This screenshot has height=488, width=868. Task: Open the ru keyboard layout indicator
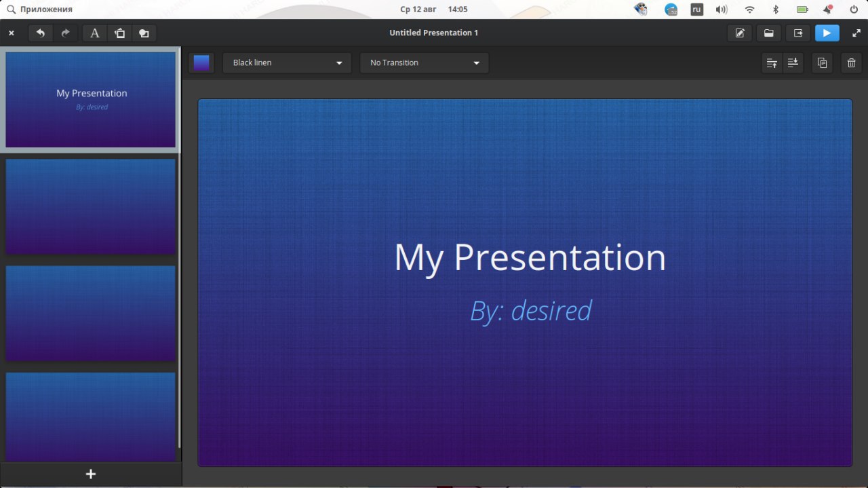click(696, 10)
